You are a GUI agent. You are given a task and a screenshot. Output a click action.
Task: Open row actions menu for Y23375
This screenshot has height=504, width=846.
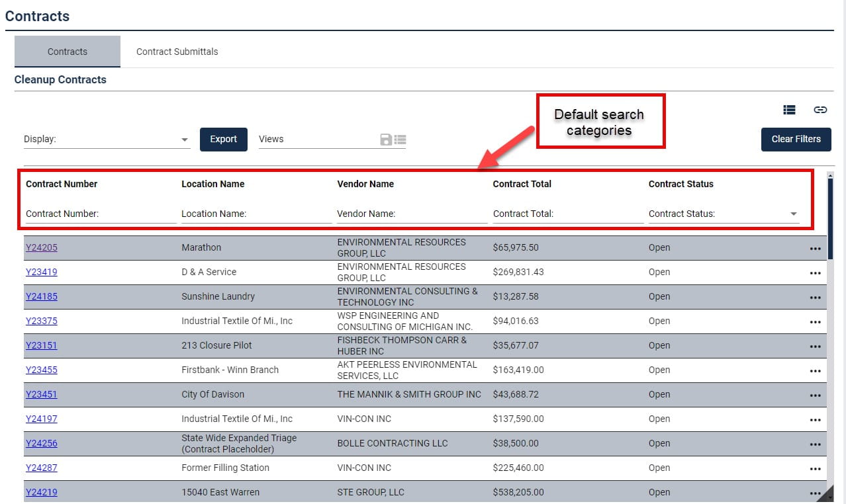(815, 322)
